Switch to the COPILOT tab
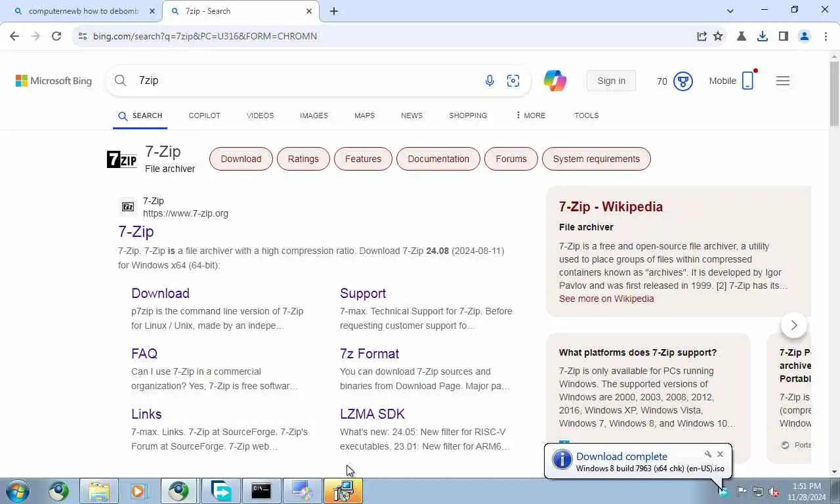This screenshot has width=840, height=504. tap(204, 115)
